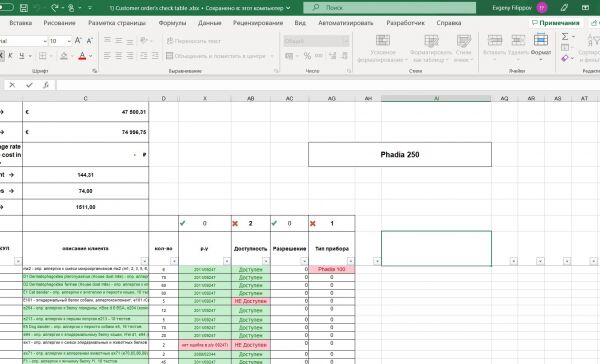Toggle middle vertical alignment
This screenshot has width=600, height=364.
click(119, 41)
